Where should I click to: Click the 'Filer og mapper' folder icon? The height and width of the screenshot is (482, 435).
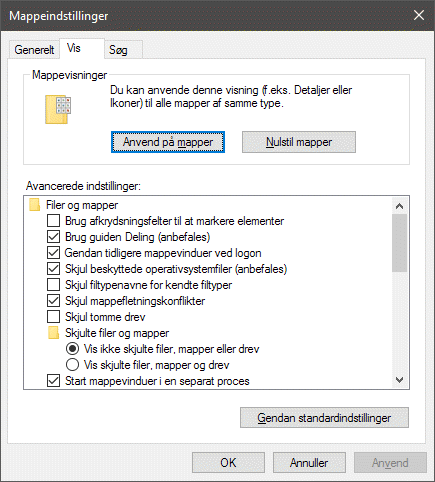34,205
